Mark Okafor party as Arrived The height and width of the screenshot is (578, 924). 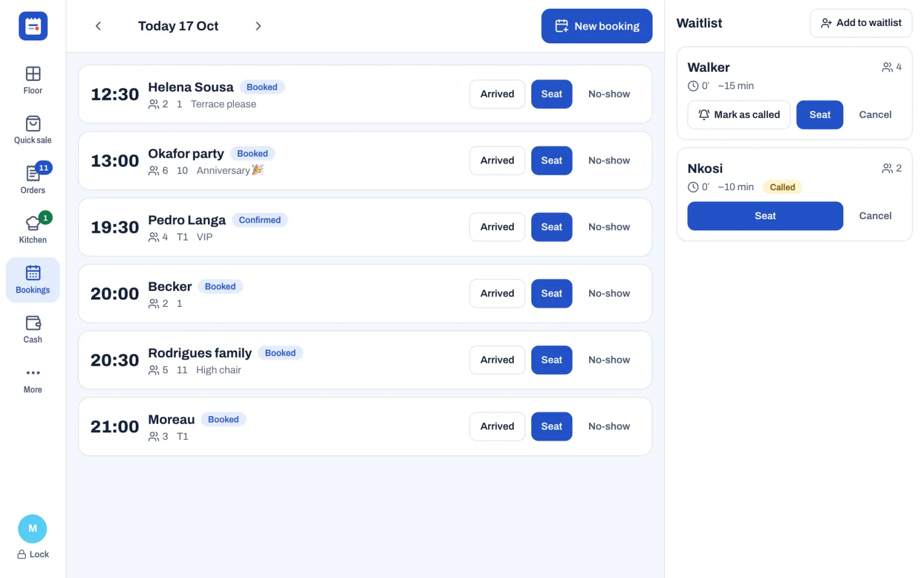click(x=497, y=161)
